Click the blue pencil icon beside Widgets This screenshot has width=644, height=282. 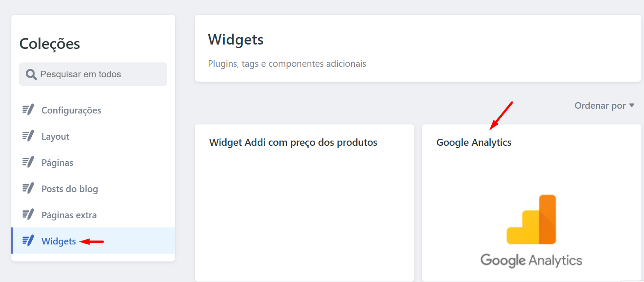pos(28,241)
